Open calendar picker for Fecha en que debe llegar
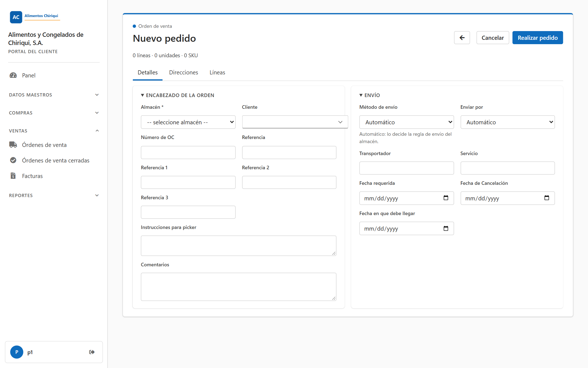Screen dimensions: 588x368 tap(446, 228)
